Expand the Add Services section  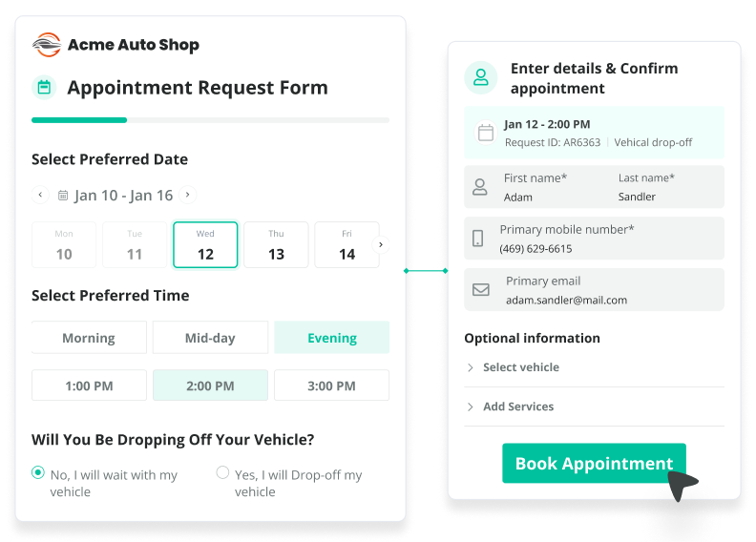pyautogui.click(x=517, y=406)
